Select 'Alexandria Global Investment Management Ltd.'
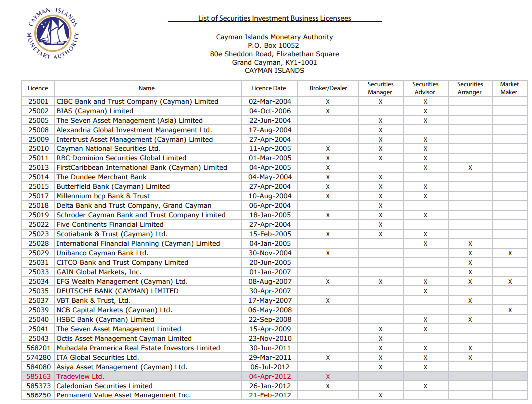The width and height of the screenshot is (532, 404). pos(134,130)
